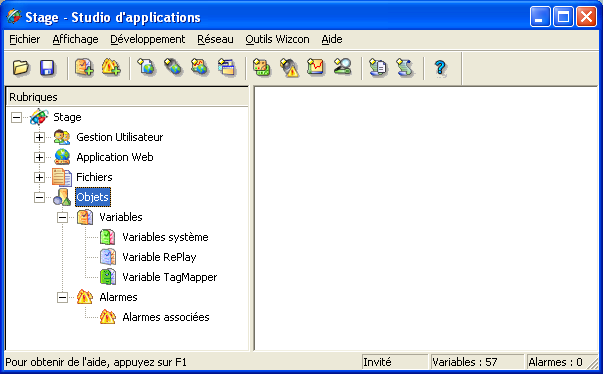Click the tag with globe toolbar icon
The height and width of the screenshot is (374, 603).
pyautogui.click(x=173, y=67)
